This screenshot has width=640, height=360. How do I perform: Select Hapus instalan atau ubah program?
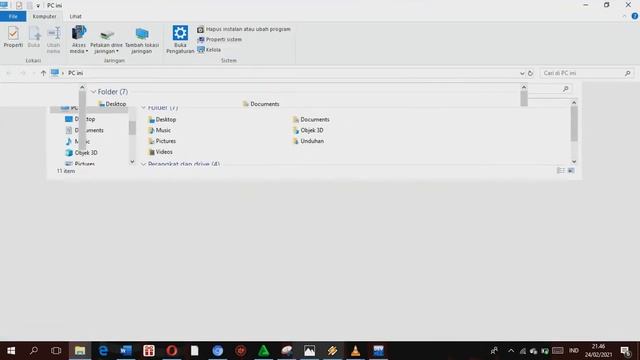point(244,29)
